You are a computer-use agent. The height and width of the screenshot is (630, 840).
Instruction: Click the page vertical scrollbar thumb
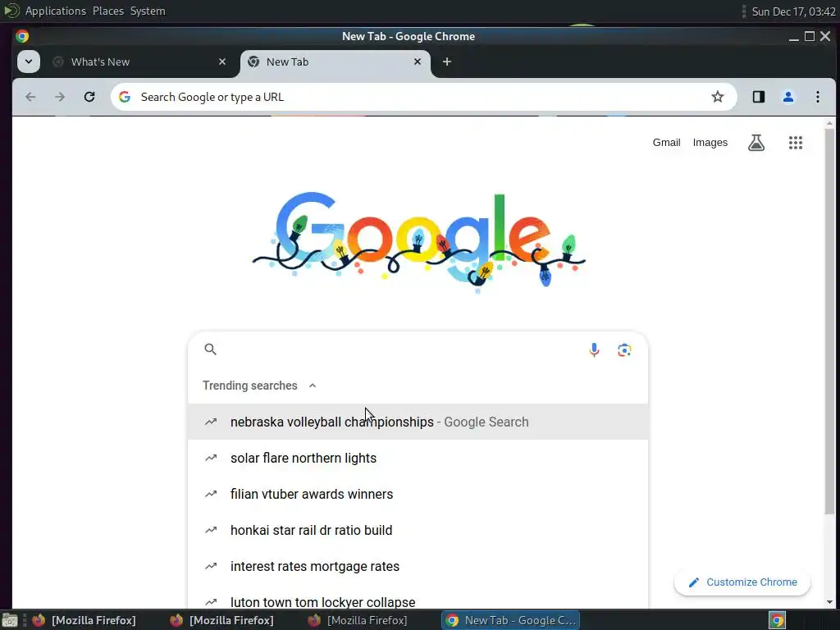tap(829, 322)
